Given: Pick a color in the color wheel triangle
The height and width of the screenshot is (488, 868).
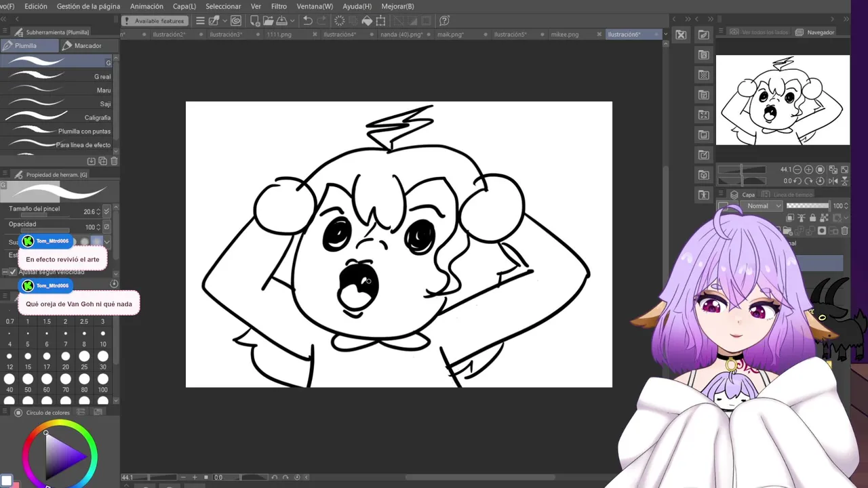Looking at the screenshot, I should click(62, 456).
